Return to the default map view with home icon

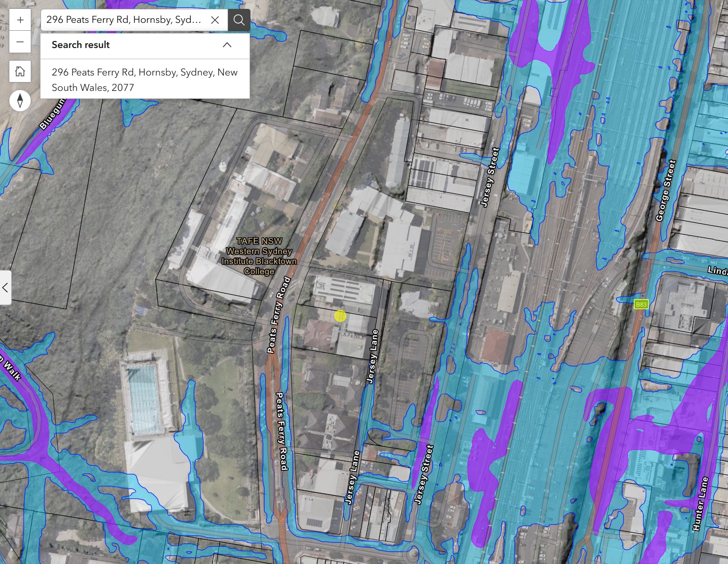pos(20,71)
